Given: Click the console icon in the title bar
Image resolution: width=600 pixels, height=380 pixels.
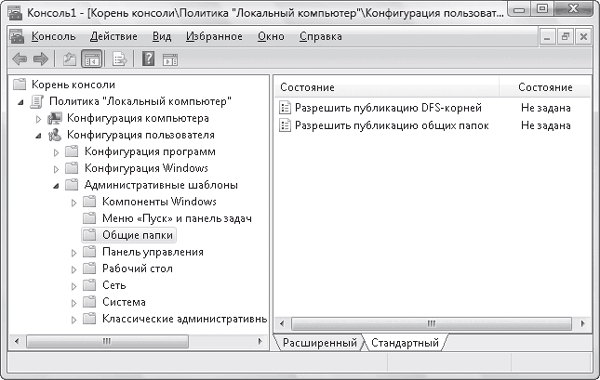Looking at the screenshot, I should point(15,12).
